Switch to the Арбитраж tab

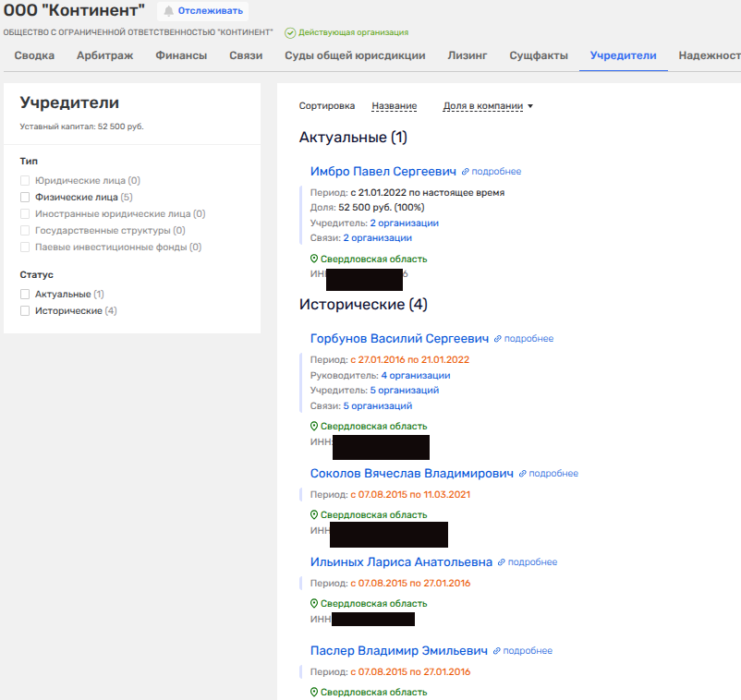pos(104,55)
